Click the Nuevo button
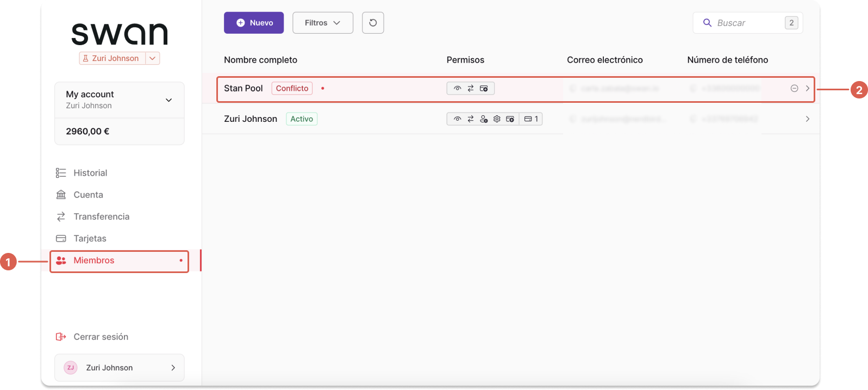Screen dimensions: 868x390 click(x=254, y=23)
